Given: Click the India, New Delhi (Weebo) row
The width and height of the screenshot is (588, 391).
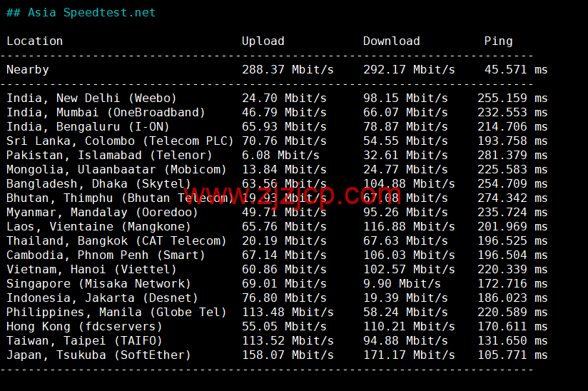Looking at the screenshot, I should pos(277,98).
